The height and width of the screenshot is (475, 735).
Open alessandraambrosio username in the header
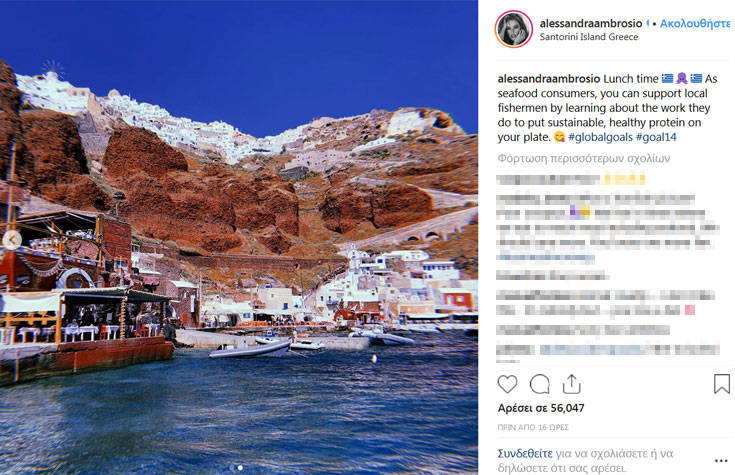(x=591, y=23)
